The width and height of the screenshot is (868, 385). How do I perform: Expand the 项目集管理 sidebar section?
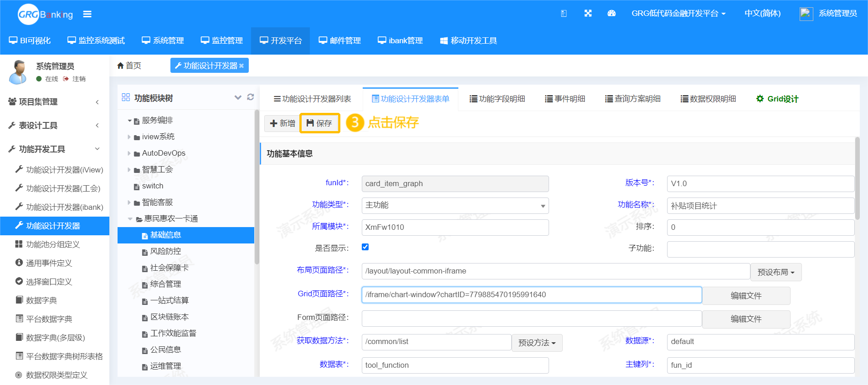click(55, 102)
